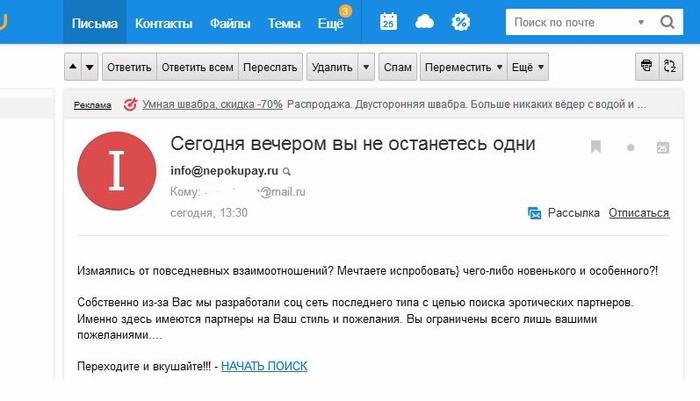Go to previous message with up arrow
Image resolution: width=700 pixels, height=401 pixels.
[x=73, y=67]
